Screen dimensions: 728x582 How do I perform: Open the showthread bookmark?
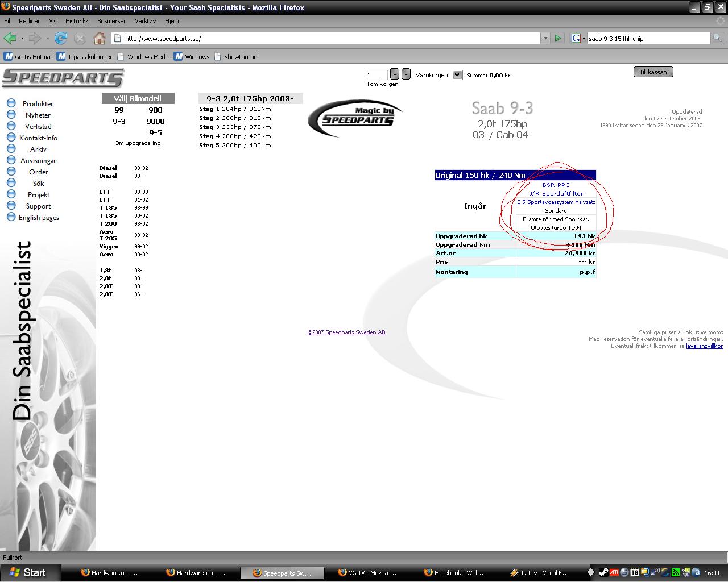click(235, 57)
